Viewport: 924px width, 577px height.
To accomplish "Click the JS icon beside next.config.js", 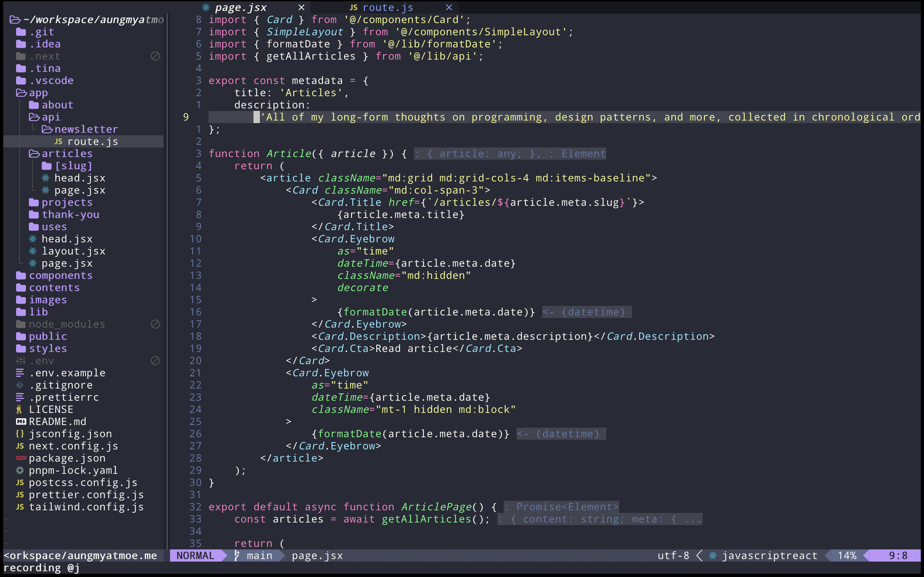I will pyautogui.click(x=20, y=446).
